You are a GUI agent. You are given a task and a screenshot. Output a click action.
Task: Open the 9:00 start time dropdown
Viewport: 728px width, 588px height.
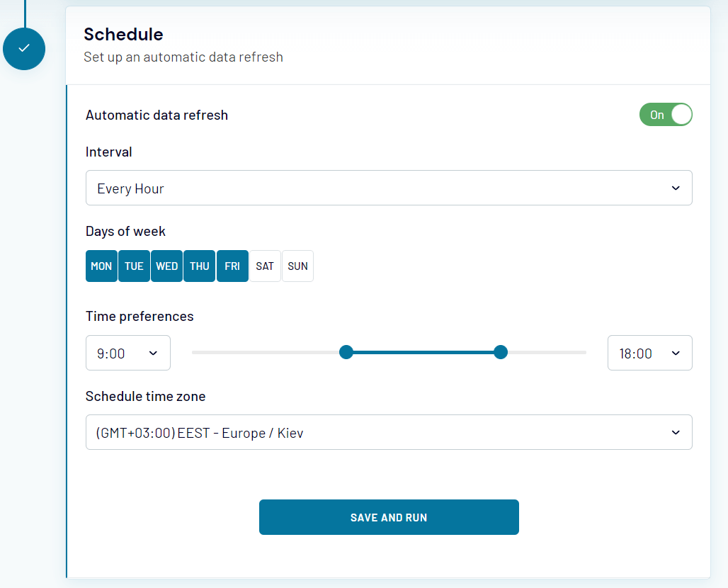(x=128, y=353)
